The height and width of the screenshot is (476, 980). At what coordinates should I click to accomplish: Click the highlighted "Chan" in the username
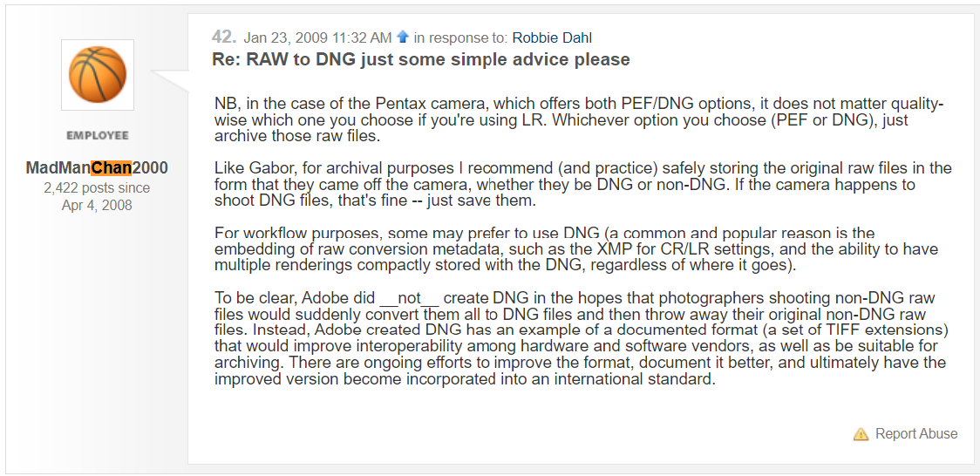(x=111, y=168)
